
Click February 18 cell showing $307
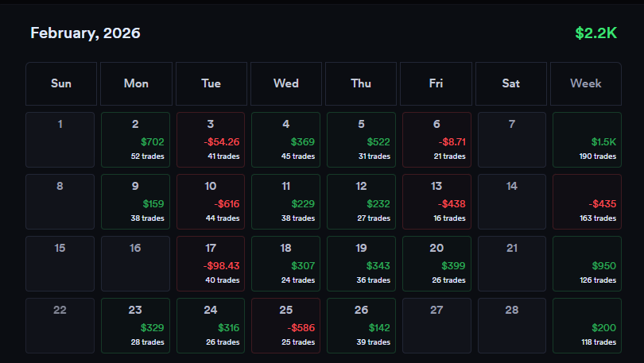(286, 264)
